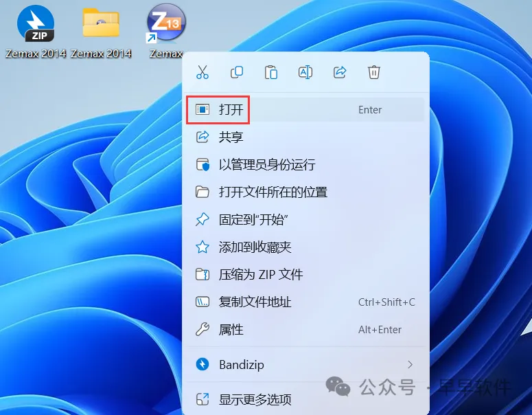
Task: Open 属性 properties entry
Action: click(305, 329)
